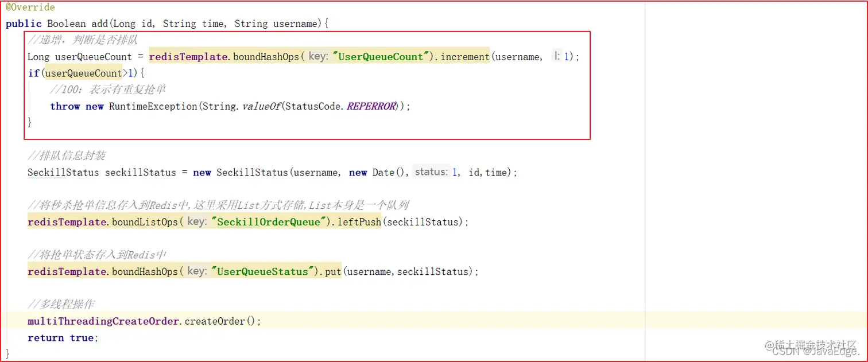Click the boundListOps method call

click(x=145, y=222)
